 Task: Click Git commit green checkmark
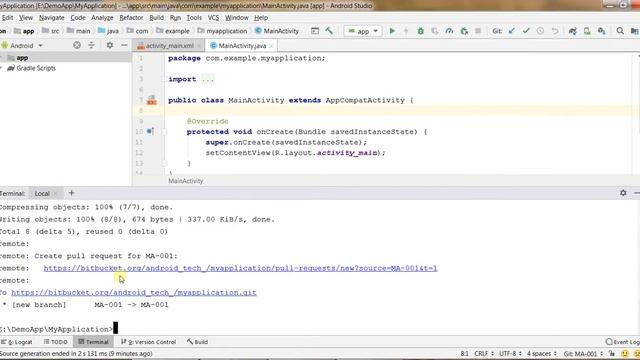point(526,31)
